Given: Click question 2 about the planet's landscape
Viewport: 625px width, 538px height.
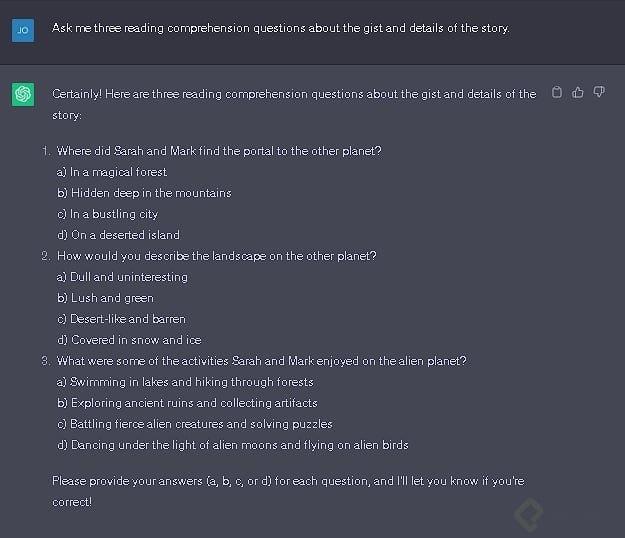Looking at the screenshot, I should pos(216,256).
